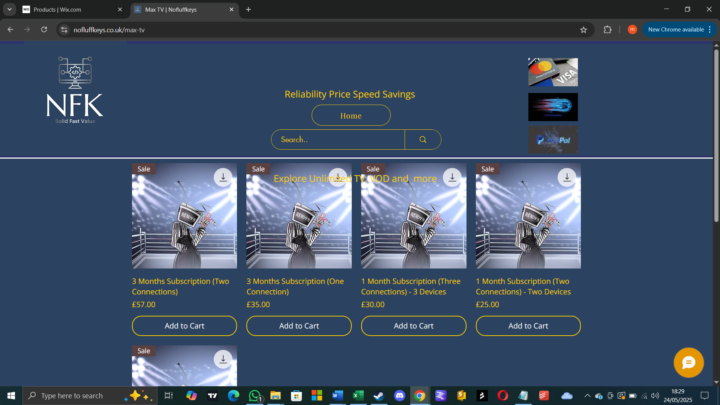This screenshot has width=720, height=405.
Task: Close the Max TV | Nofluffkeys tab
Action: (231, 9)
